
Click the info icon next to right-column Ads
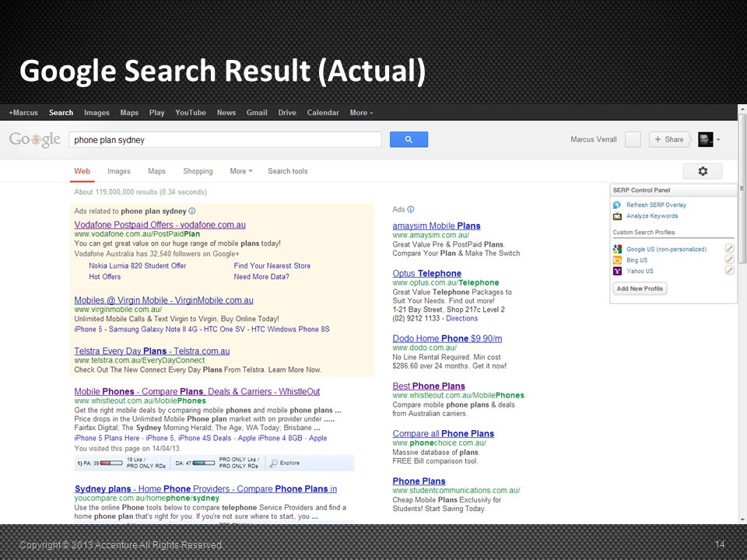tap(411, 209)
